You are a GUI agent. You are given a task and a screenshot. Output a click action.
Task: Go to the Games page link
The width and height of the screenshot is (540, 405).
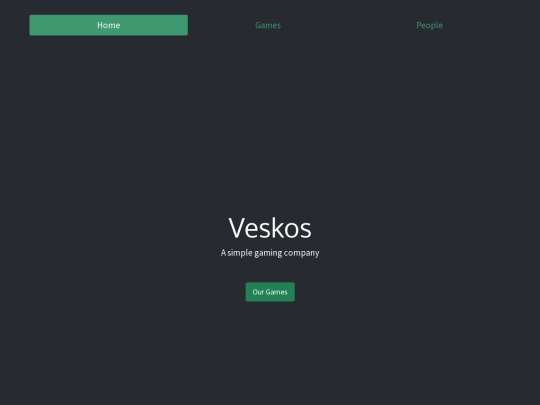pos(268,25)
